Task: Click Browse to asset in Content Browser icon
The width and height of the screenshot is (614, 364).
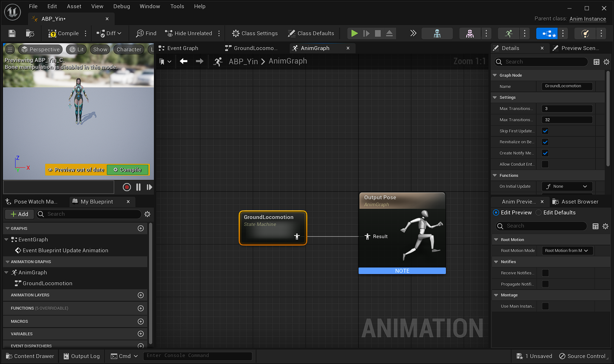Action: click(30, 33)
